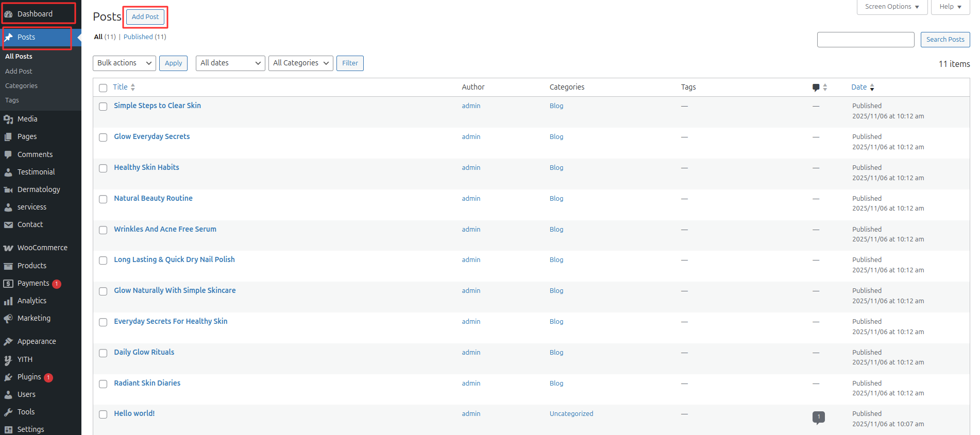Viewport: 980px width, 435px height.
Task: Open the All Posts submenu item
Action: pos(19,56)
